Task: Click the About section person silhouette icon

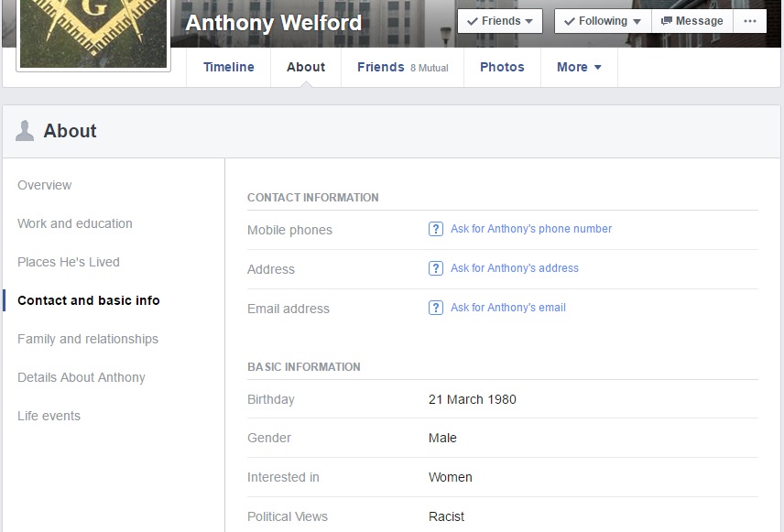Action: [x=25, y=131]
